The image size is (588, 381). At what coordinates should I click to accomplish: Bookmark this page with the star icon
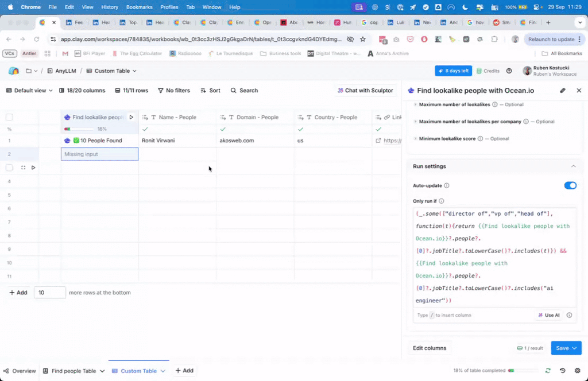click(x=363, y=39)
